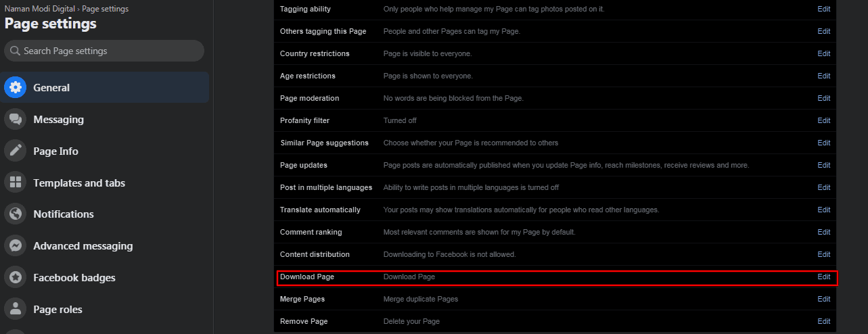This screenshot has height=334, width=868.
Task: Open the Messaging settings section
Action: click(x=105, y=119)
